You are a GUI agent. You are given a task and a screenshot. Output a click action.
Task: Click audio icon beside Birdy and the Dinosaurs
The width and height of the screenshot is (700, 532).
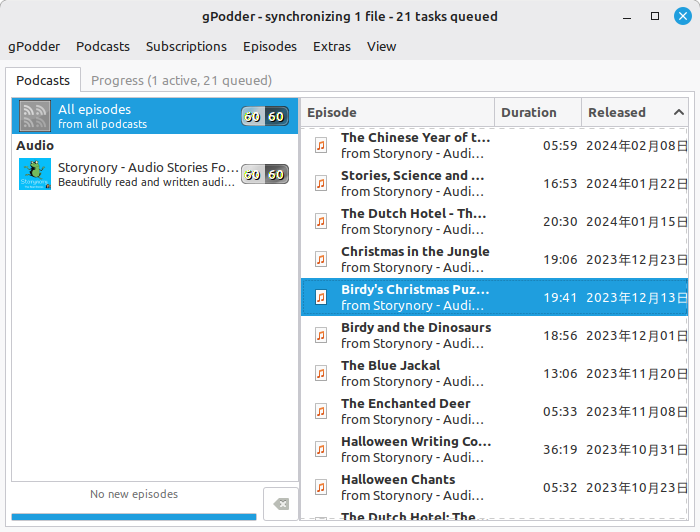[x=321, y=335]
